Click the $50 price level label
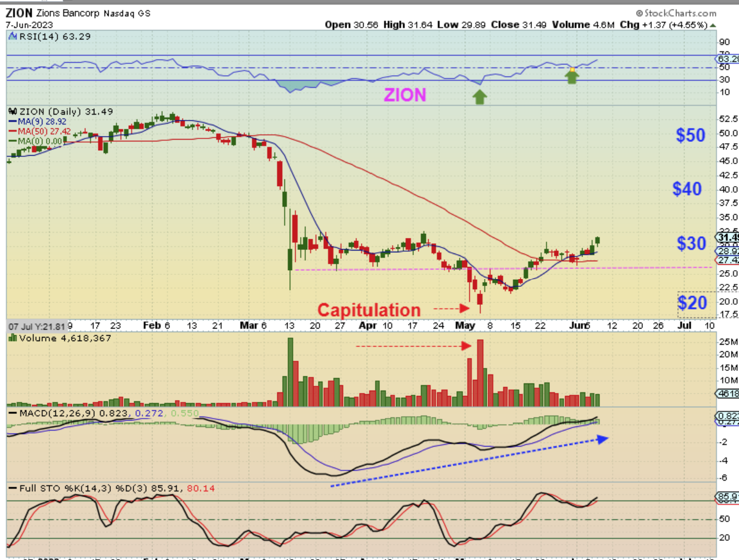 [690, 135]
